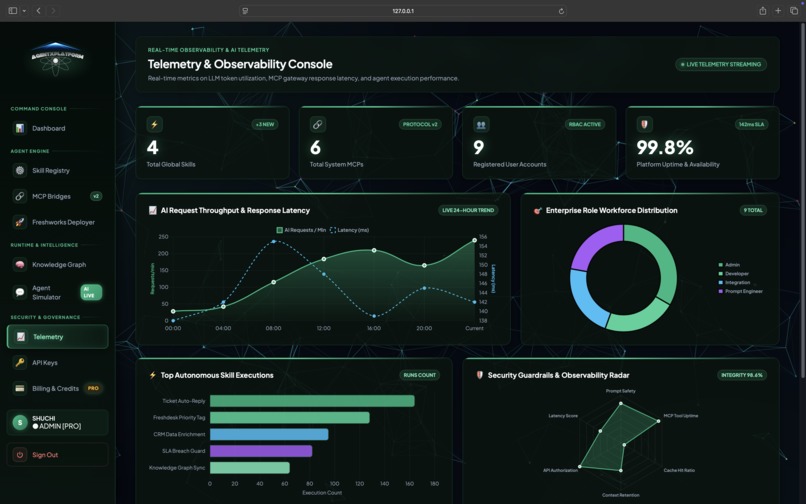Viewport: 806px width, 504px height.
Task: Toggle Prompt Engineer legend entry in donut chart
Action: click(x=741, y=291)
